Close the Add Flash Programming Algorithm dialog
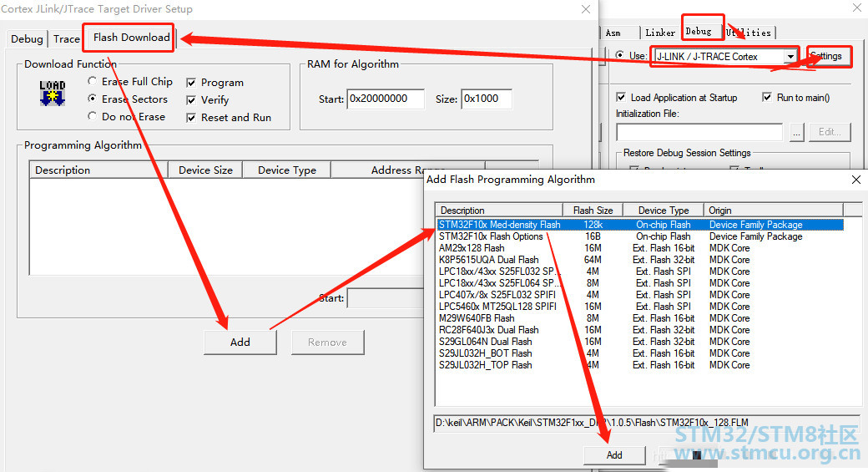868x472 pixels. pos(855,180)
